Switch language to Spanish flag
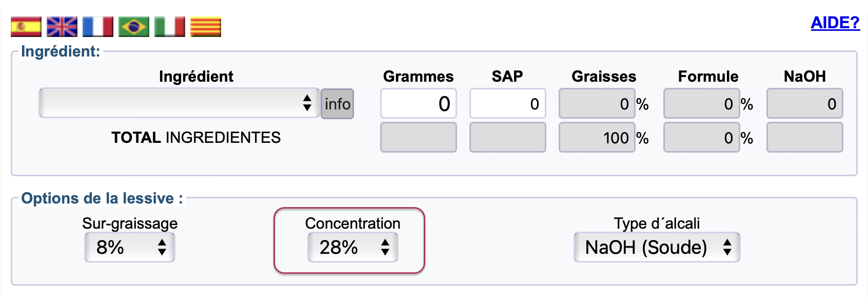The width and height of the screenshot is (868, 297). (x=26, y=27)
